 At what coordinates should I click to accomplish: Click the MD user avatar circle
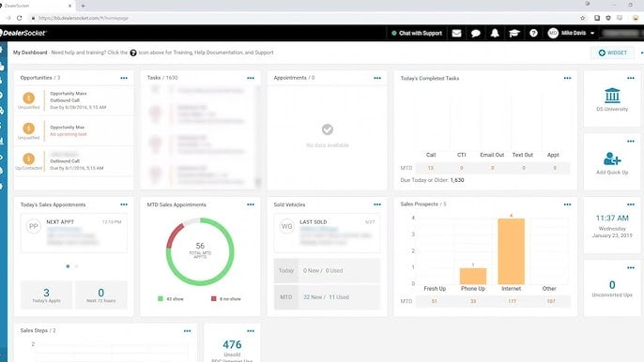[553, 33]
